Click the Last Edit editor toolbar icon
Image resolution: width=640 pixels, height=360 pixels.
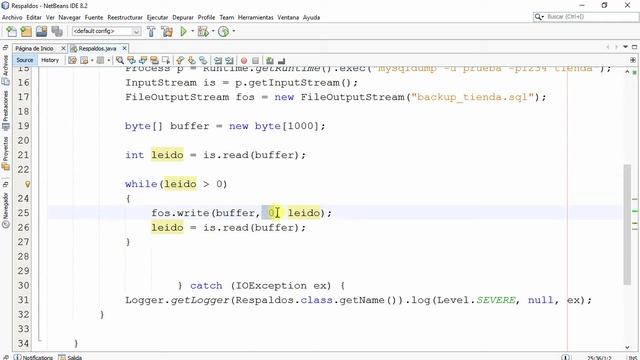point(72,60)
